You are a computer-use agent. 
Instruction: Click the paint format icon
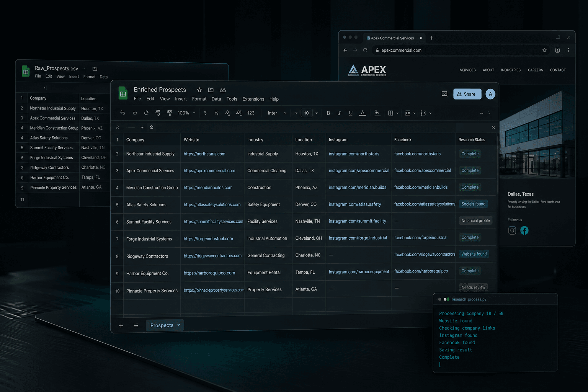point(170,113)
